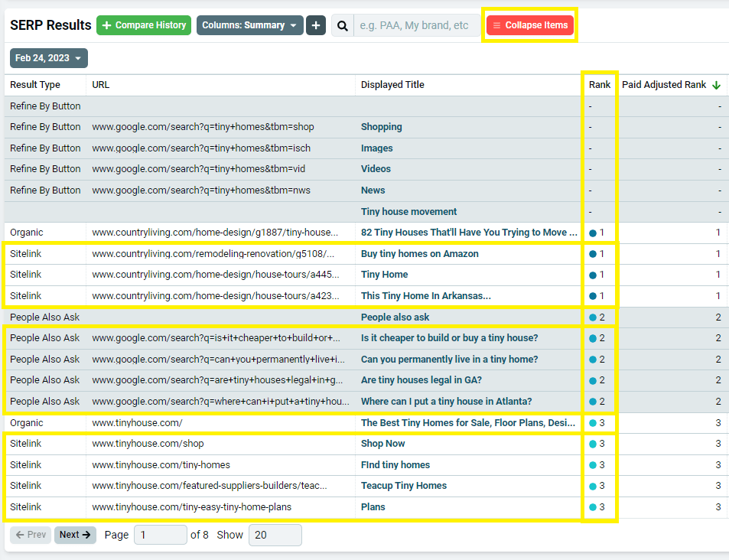Click the Page number input field
Image resolution: width=729 pixels, height=560 pixels.
pos(161,535)
